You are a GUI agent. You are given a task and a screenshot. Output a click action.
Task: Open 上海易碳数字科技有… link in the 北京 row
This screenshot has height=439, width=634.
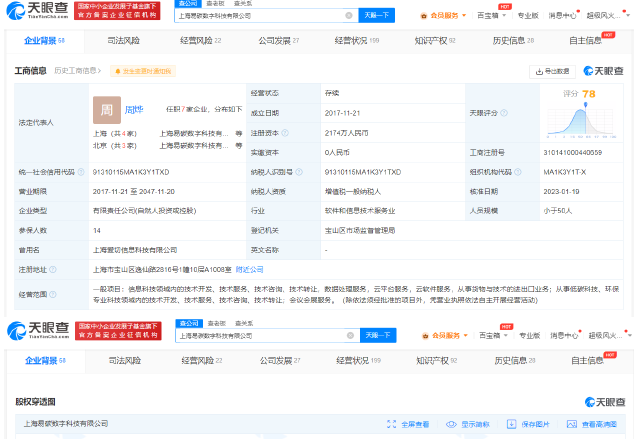[x=194, y=146]
